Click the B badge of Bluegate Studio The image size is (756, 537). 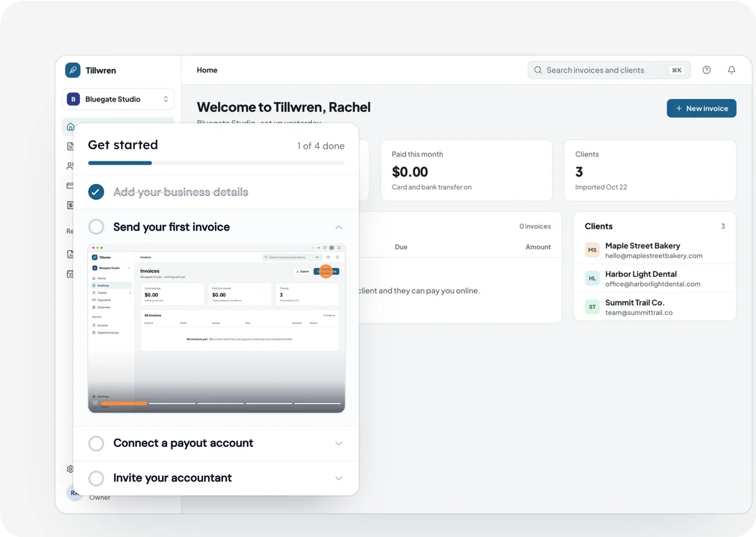click(x=74, y=99)
